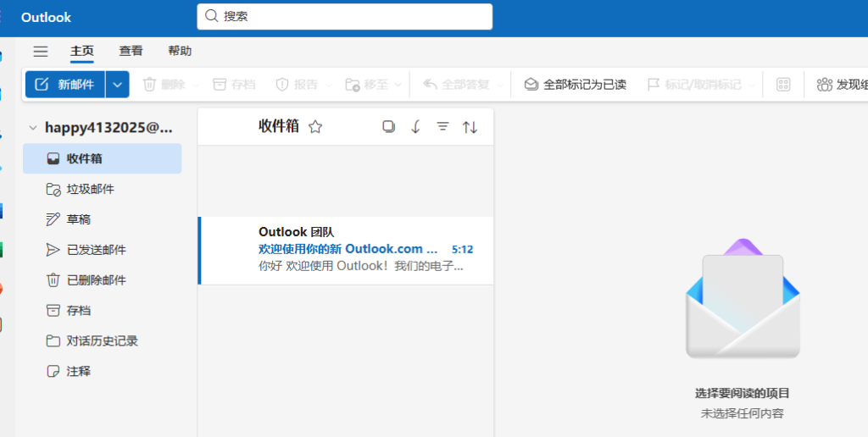Click the down-arrow icon beside select icon
The height and width of the screenshot is (437, 868).
click(x=415, y=127)
